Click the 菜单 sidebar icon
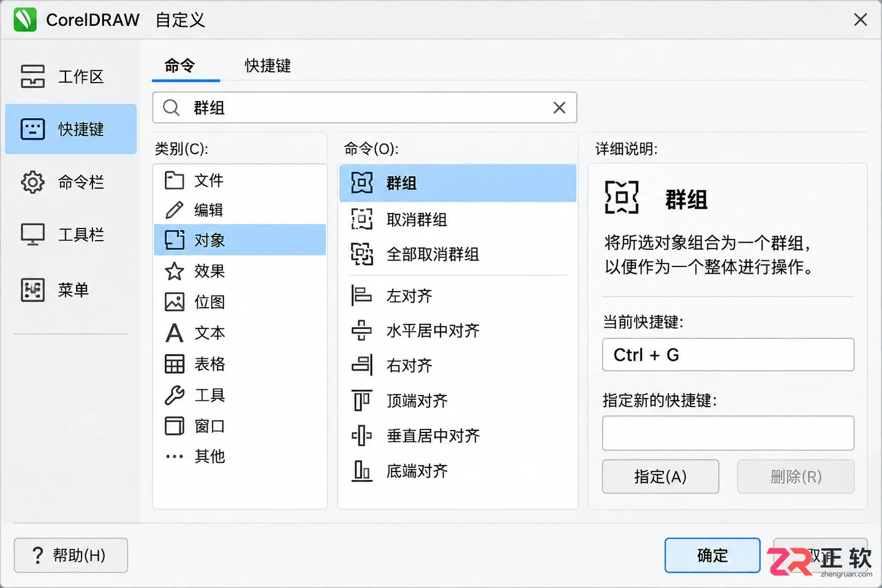 point(32,290)
